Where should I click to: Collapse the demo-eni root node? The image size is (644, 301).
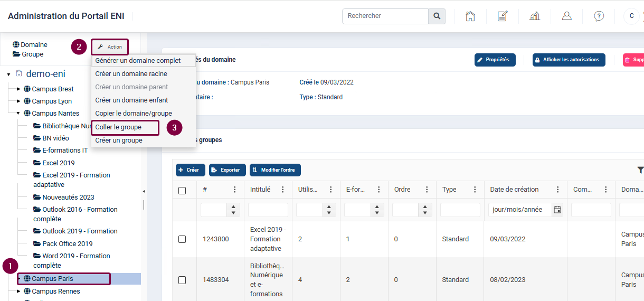[9, 74]
